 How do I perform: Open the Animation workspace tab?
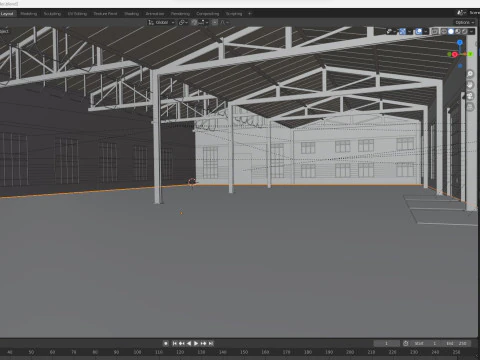point(155,14)
